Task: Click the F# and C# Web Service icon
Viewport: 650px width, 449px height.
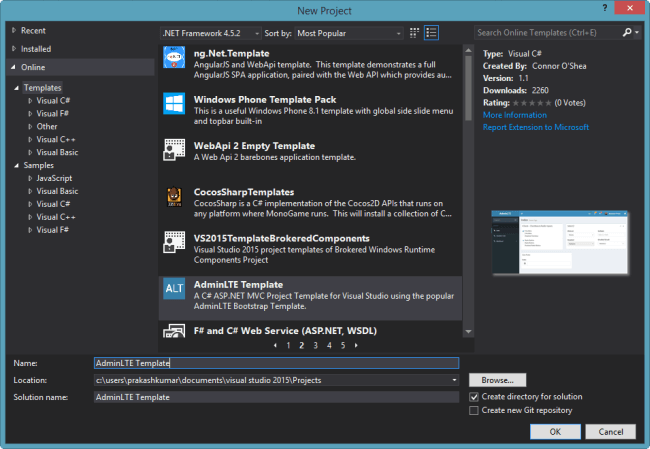Action: [174, 331]
